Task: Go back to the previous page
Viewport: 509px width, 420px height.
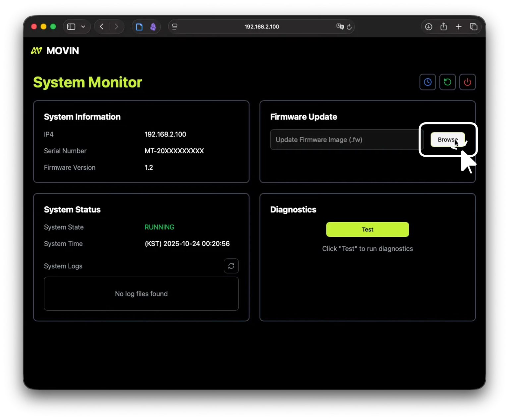Action: click(x=102, y=27)
